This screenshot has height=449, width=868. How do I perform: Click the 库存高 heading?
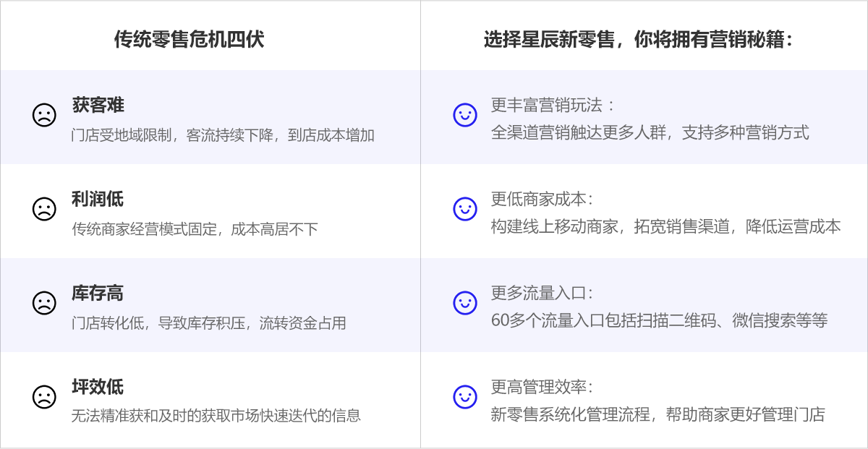pyautogui.click(x=98, y=293)
